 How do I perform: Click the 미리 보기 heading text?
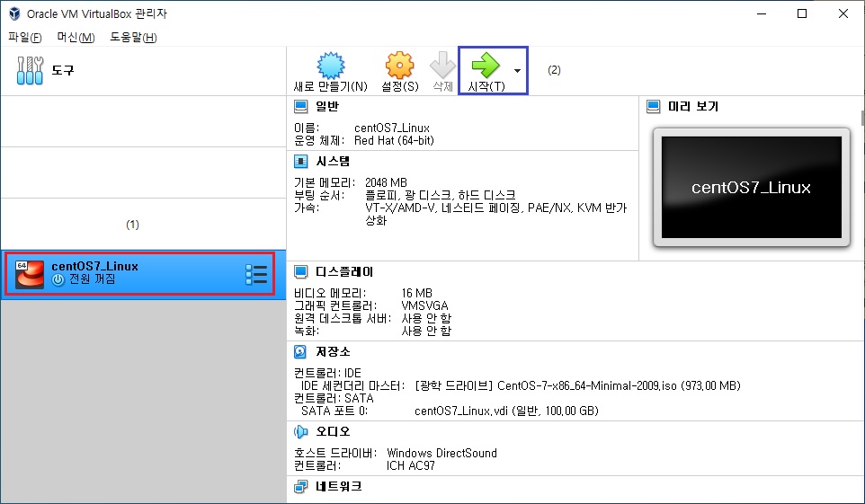click(693, 106)
